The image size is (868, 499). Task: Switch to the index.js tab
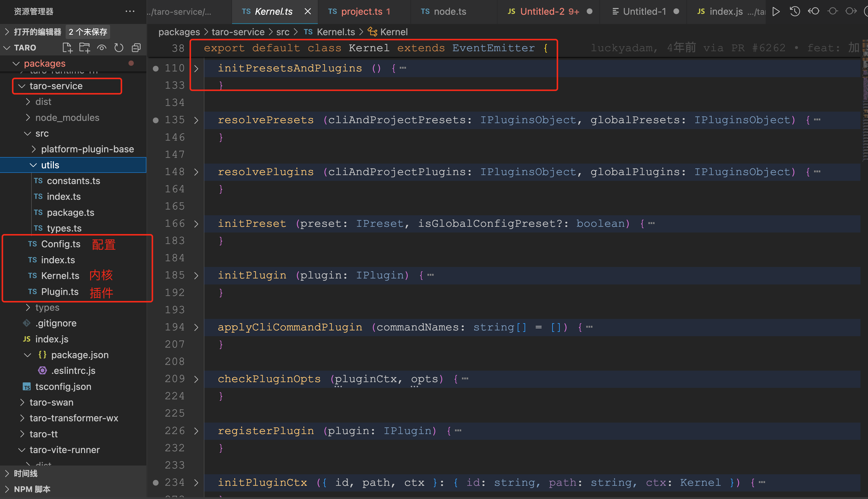pos(726,12)
